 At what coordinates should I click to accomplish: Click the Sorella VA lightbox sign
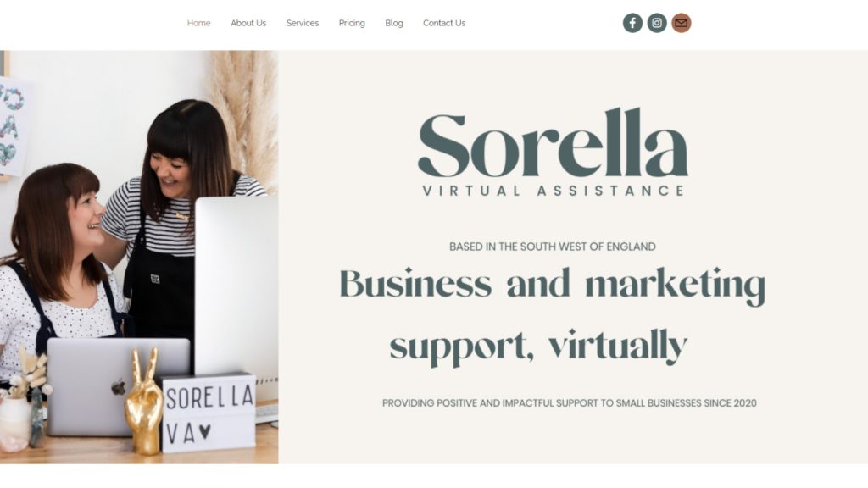209,413
